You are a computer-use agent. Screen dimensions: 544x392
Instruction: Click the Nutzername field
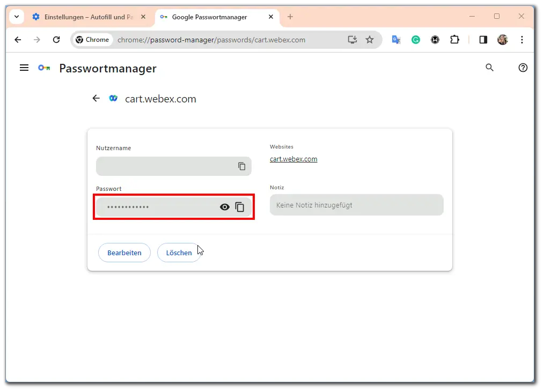pos(173,166)
